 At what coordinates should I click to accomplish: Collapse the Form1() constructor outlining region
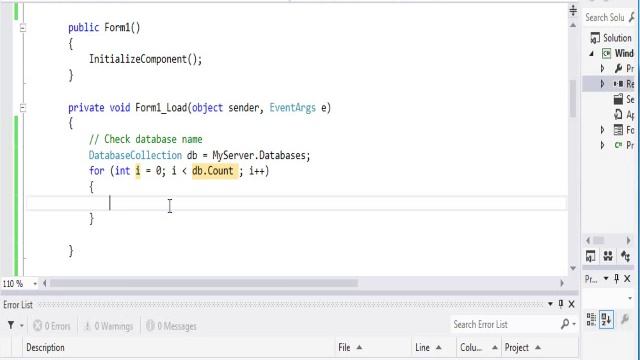coord(23,28)
